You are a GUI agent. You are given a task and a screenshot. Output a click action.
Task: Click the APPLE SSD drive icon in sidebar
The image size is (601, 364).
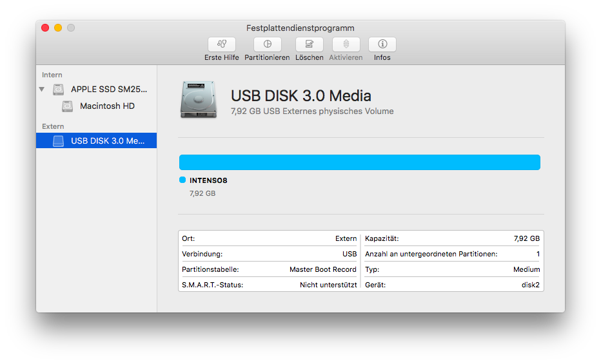point(59,90)
